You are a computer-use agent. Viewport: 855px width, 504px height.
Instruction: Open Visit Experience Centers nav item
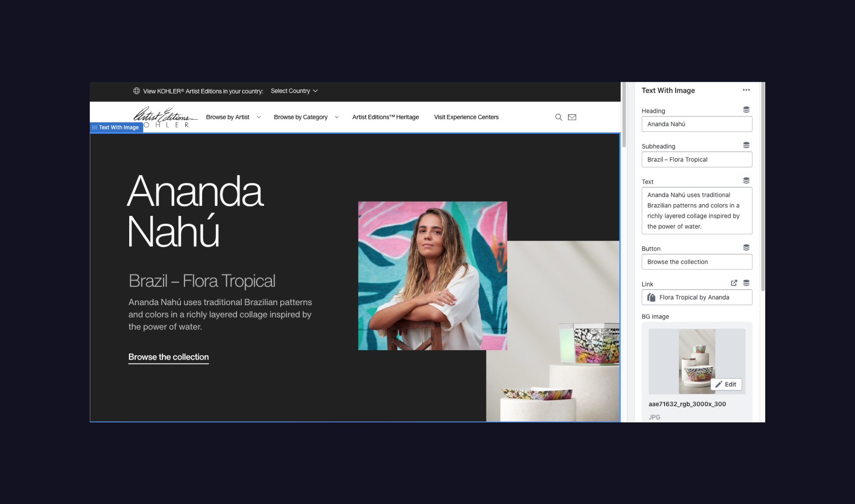(x=466, y=117)
